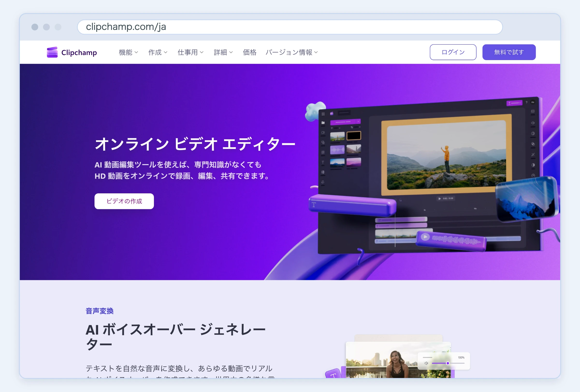Image resolution: width=580 pixels, height=392 pixels.
Task: Open the Clipchamp home link text
Action: coord(79,53)
